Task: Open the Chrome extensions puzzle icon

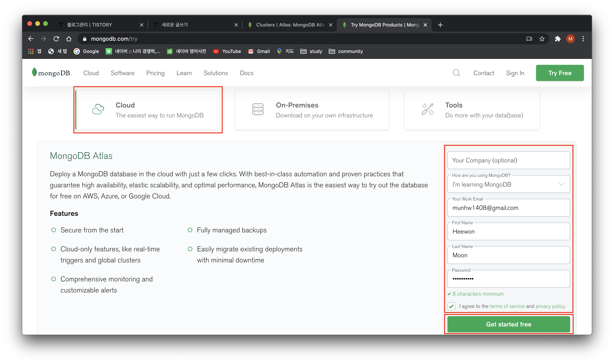Action: (558, 39)
